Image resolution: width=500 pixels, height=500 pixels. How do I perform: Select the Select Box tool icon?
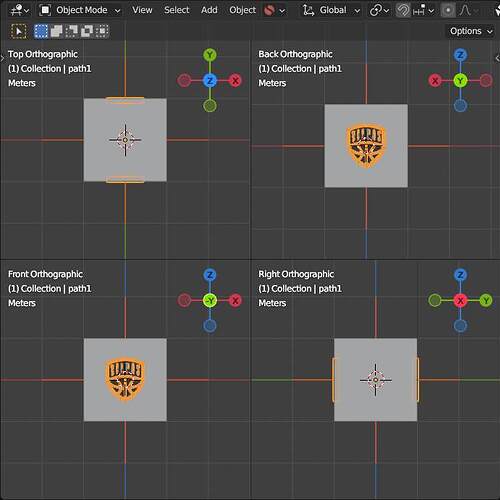[18, 31]
